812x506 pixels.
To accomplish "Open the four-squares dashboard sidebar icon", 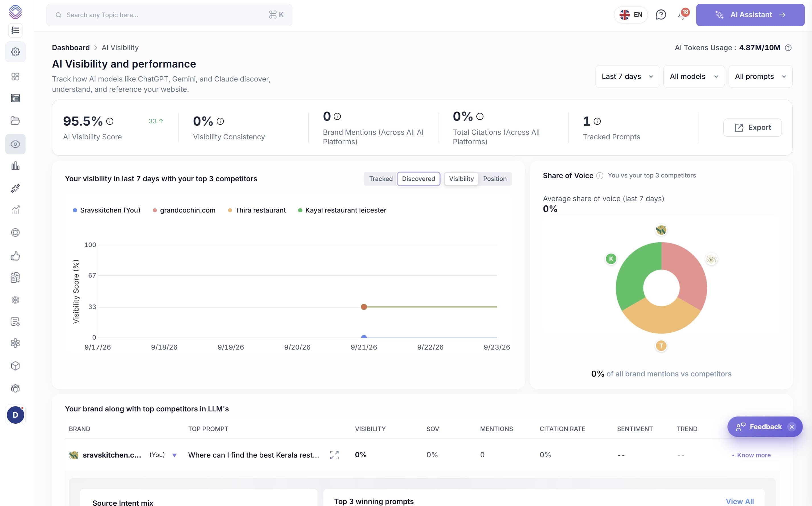I will [15, 77].
